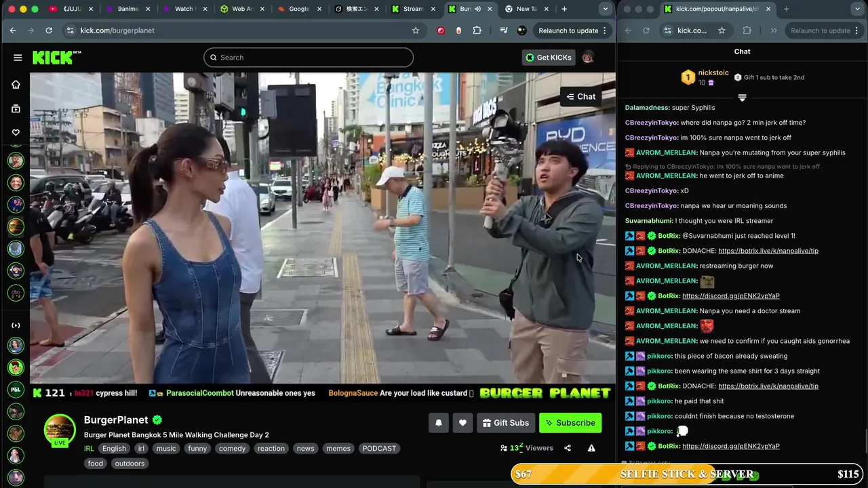
Task: Expand tab search dropdown in main window
Action: pyautogui.click(x=605, y=9)
